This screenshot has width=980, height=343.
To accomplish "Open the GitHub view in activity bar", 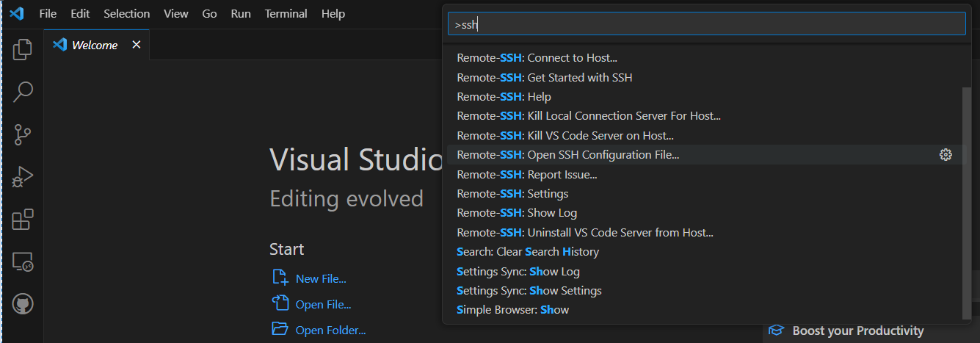I will click(x=23, y=304).
